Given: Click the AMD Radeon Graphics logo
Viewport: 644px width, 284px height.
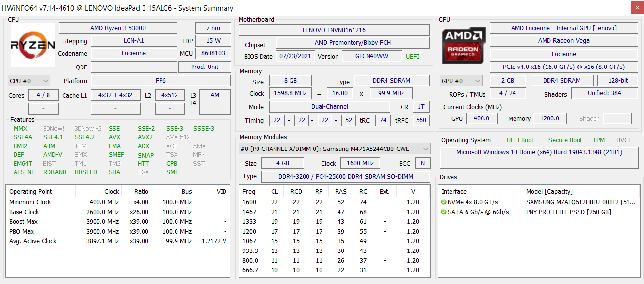Looking at the screenshot, I should coord(464,45).
